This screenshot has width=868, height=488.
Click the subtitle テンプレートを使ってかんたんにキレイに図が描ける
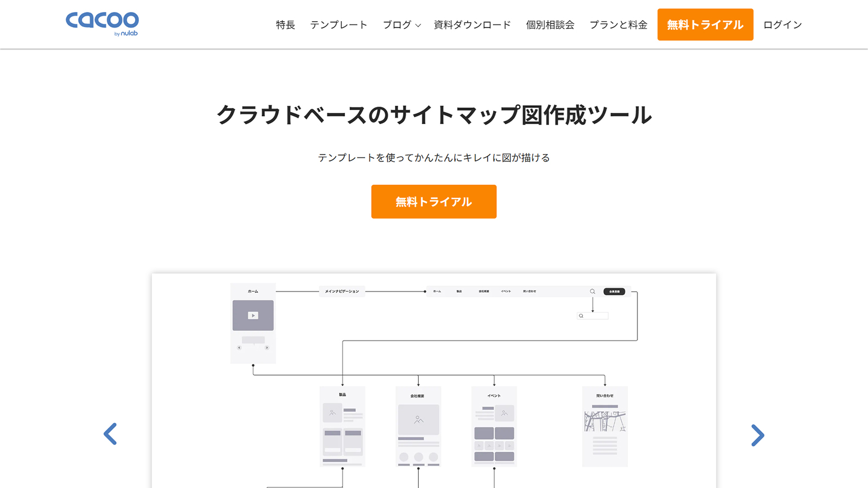pos(434,158)
